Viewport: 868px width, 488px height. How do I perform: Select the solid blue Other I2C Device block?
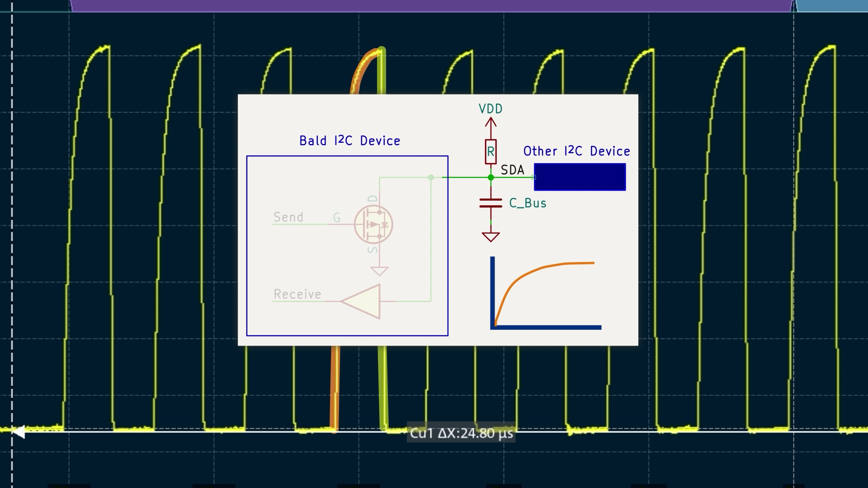[580, 177]
